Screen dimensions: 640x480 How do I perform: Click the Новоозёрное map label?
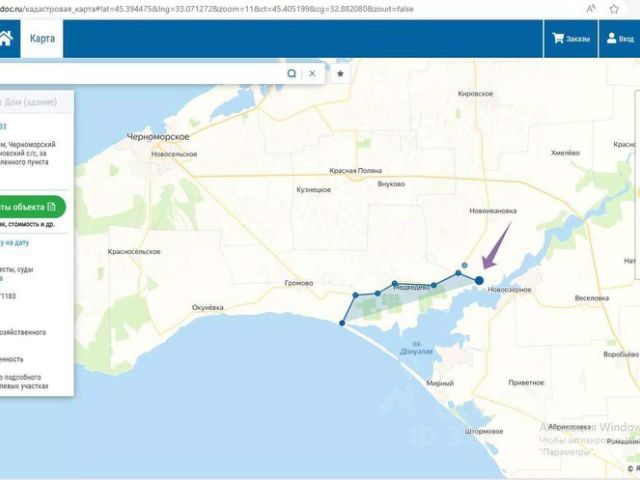(510, 290)
